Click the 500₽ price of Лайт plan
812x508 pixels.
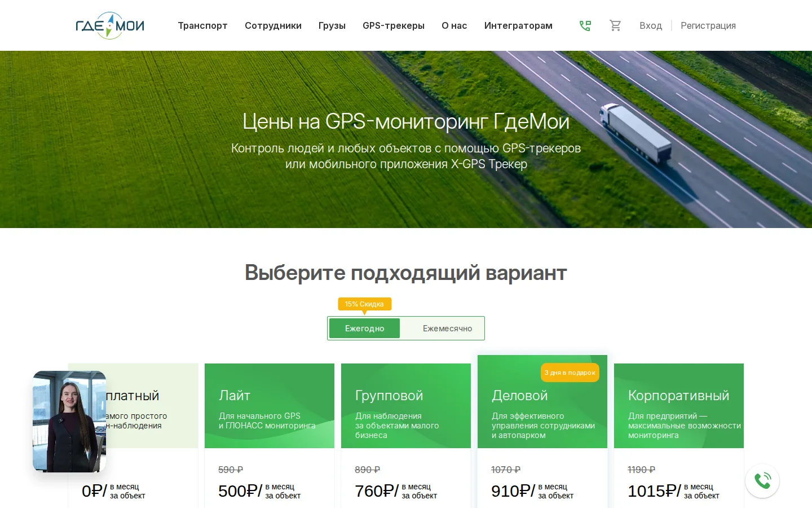[x=240, y=491]
